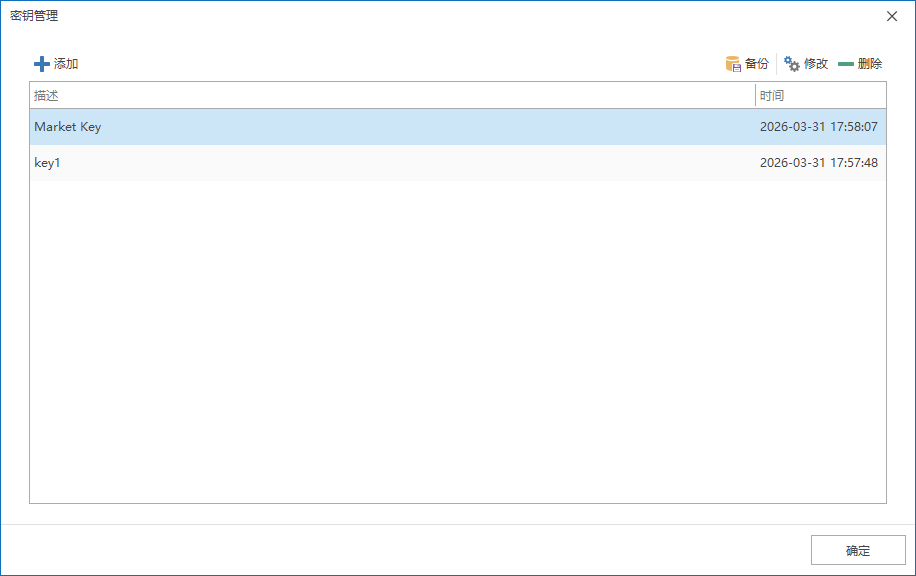This screenshot has width=916, height=576.
Task: Click the 修改 text label
Action: coord(816,64)
